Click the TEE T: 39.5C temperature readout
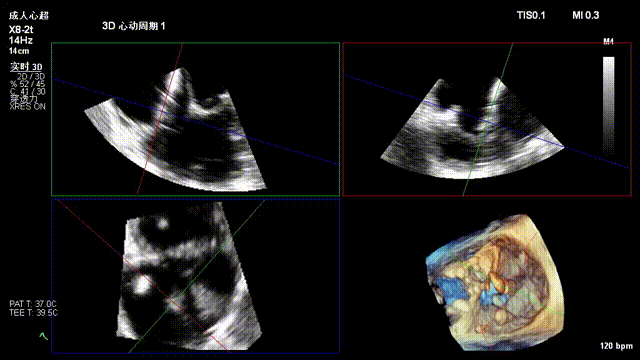Image resolution: width=640 pixels, height=360 pixels. 33,313
